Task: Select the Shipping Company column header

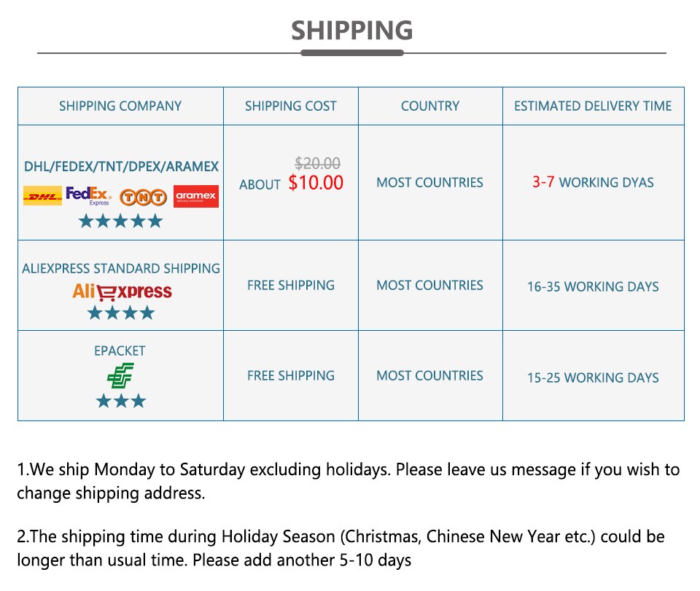Action: [x=120, y=106]
